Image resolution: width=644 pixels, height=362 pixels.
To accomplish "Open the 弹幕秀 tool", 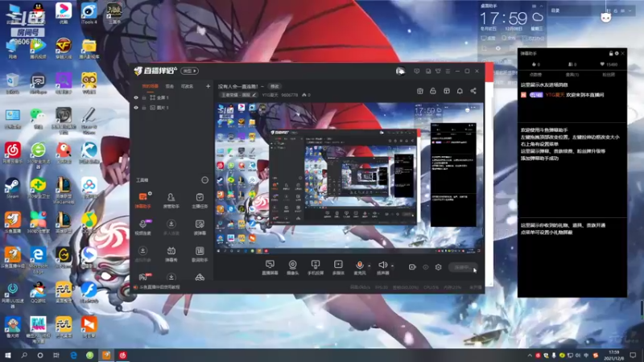I will 171,253.
